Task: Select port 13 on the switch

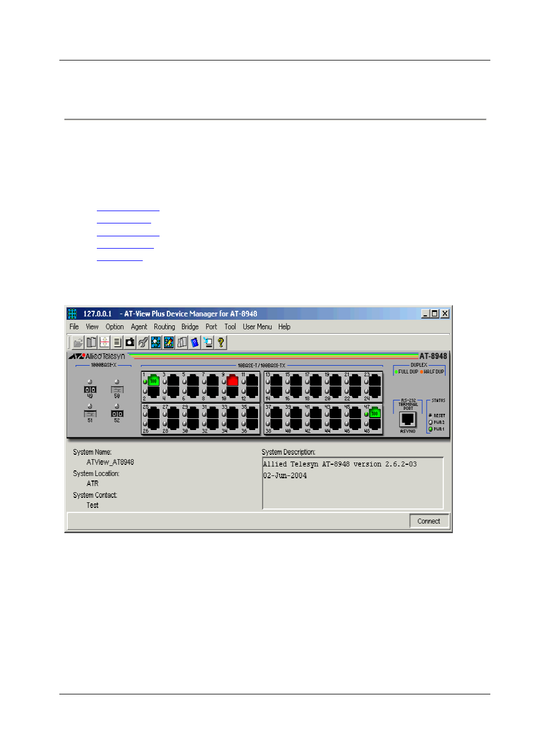Action: pos(277,381)
